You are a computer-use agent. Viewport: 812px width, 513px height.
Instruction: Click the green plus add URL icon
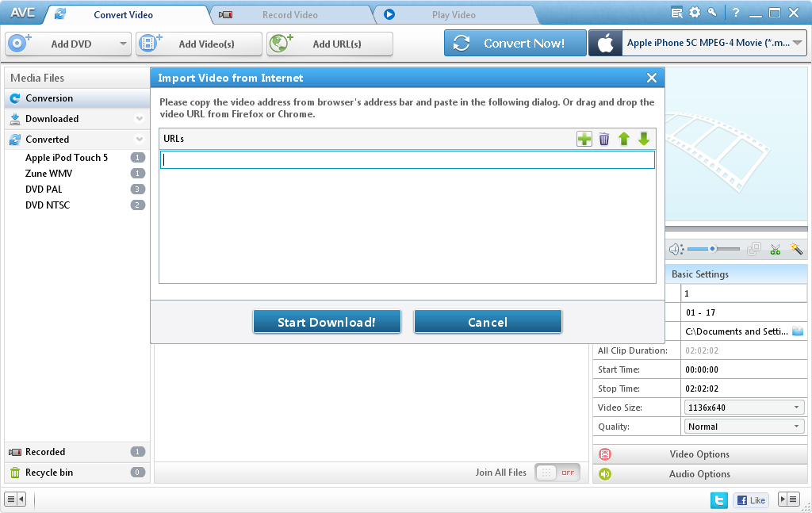[x=584, y=140]
